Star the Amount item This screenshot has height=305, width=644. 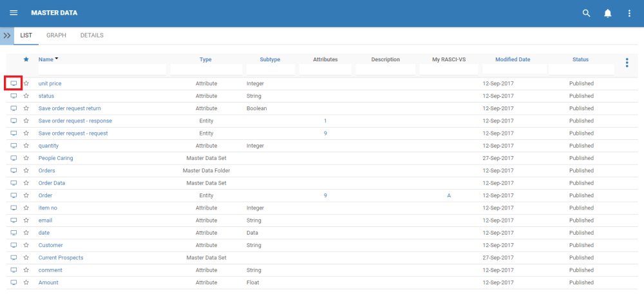coord(26,282)
